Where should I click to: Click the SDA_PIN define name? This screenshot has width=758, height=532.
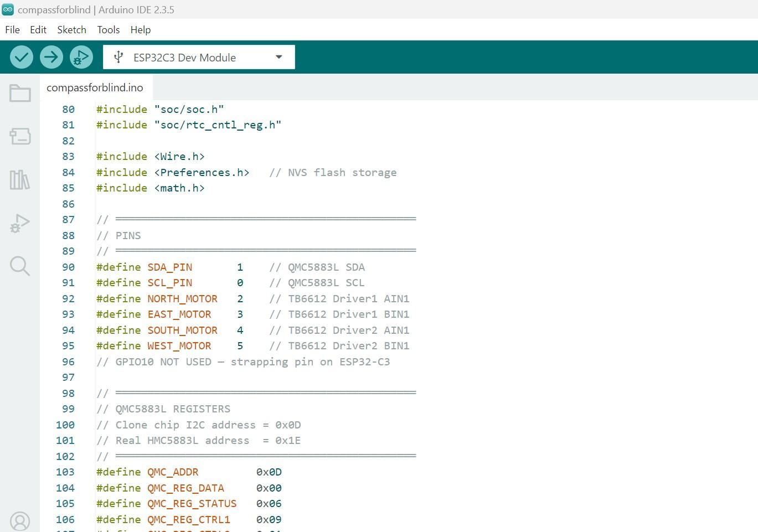coord(170,267)
